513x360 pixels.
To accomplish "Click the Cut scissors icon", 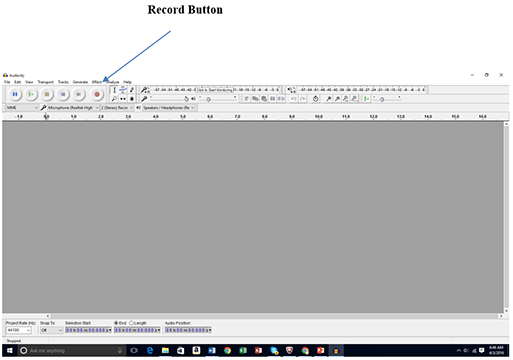I will tap(246, 99).
